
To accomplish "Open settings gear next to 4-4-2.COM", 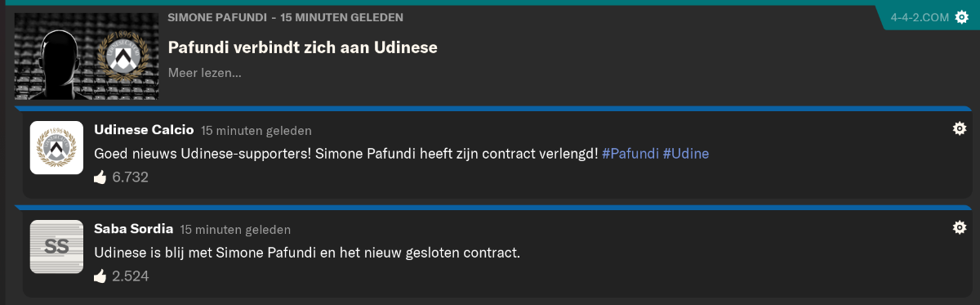I will tap(961, 17).
